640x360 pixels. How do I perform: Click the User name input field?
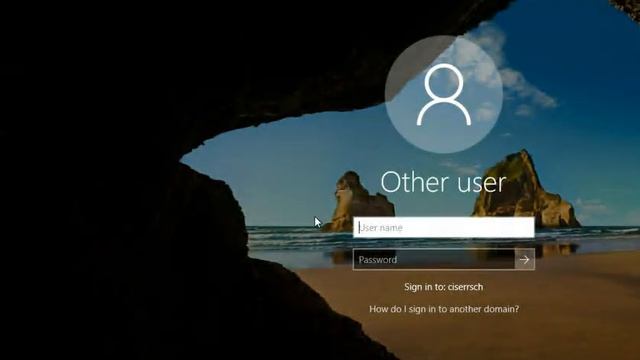[x=444, y=227]
